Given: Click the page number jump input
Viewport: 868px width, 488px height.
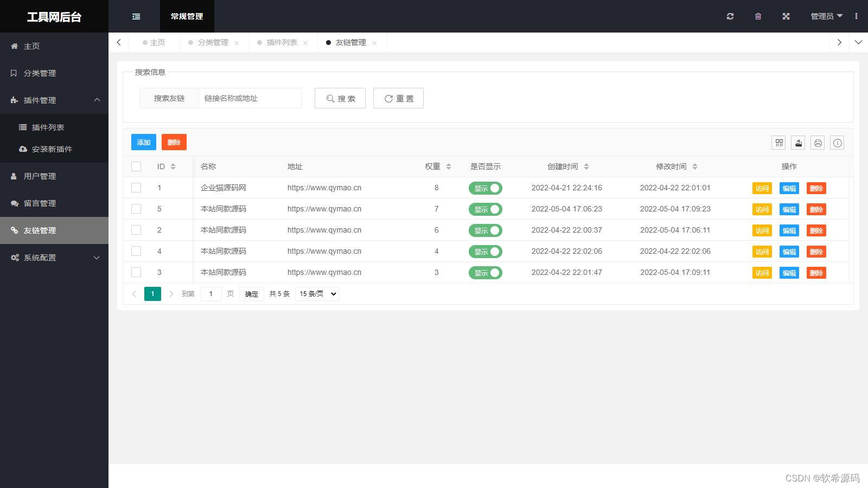Looking at the screenshot, I should click(211, 294).
